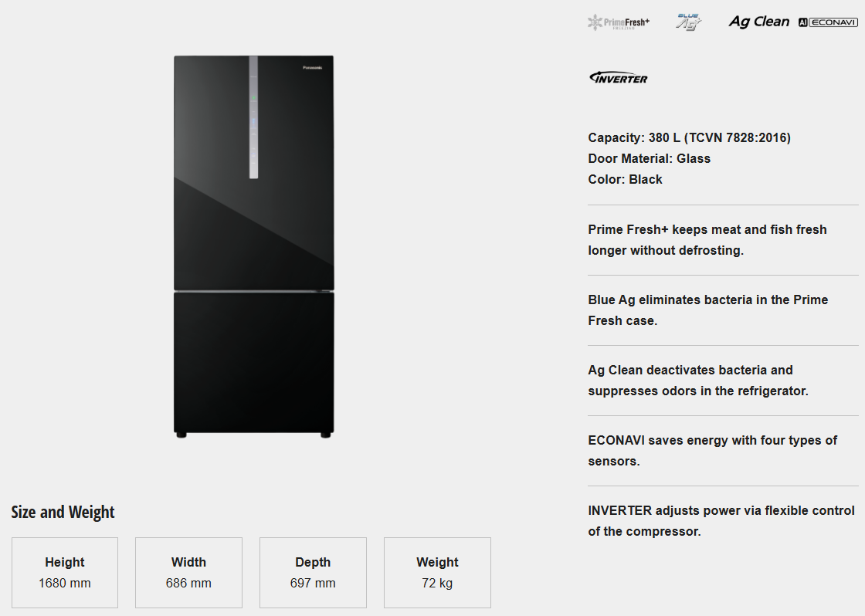Click the Size and Weight heading
This screenshot has height=616, width=865.
(x=63, y=513)
